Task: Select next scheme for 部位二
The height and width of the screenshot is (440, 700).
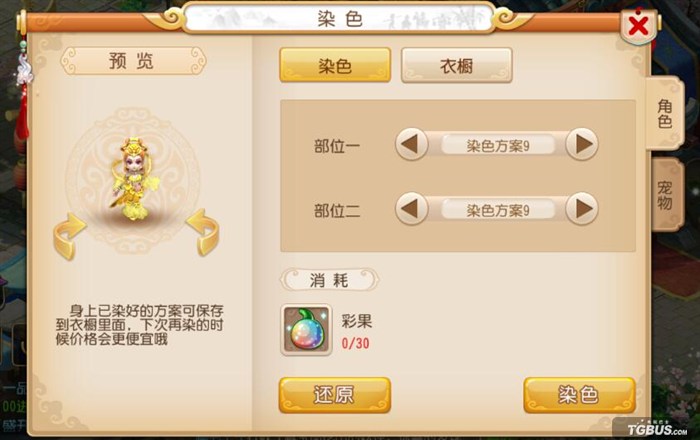Action: (x=582, y=209)
